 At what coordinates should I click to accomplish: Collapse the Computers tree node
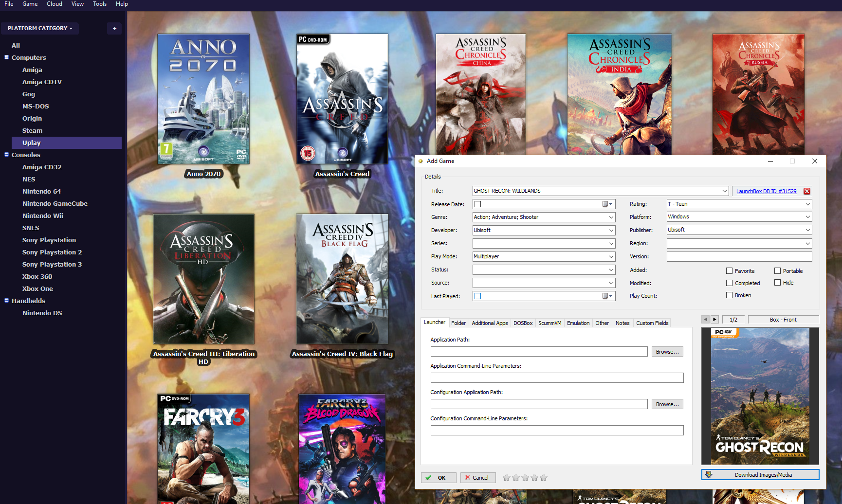coord(7,57)
